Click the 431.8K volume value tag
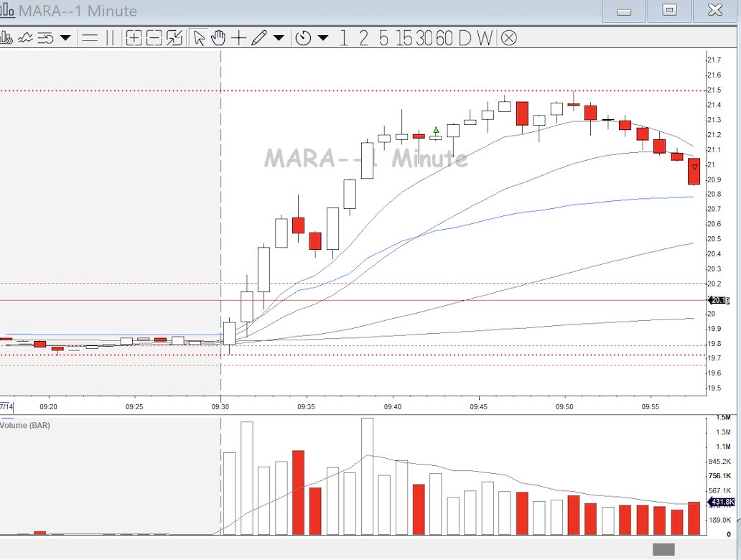This screenshot has height=560, width=741. point(722,502)
